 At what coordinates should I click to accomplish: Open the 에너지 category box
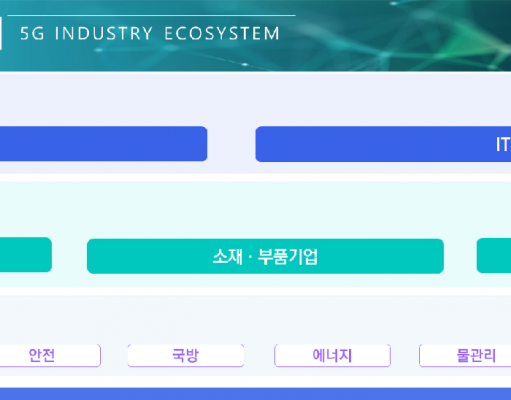tap(332, 355)
